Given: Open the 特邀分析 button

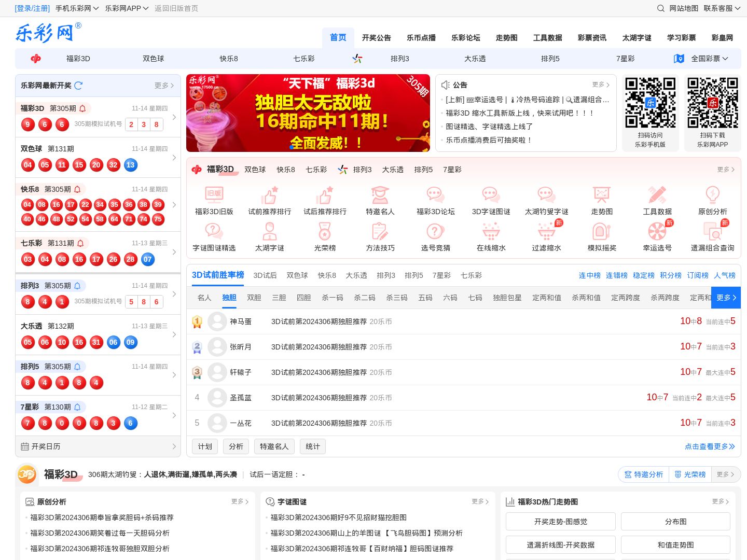Looking at the screenshot, I should point(643,474).
